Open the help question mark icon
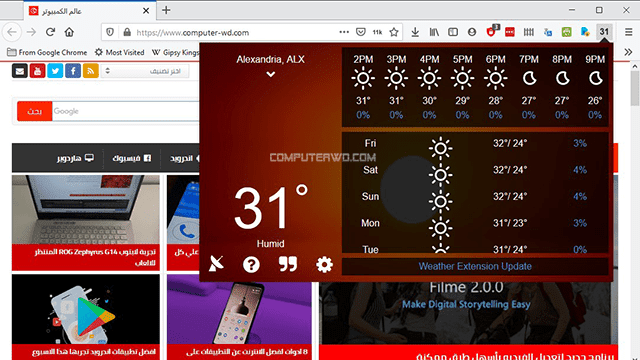Screen dimensions: 640x360 tap(251, 265)
